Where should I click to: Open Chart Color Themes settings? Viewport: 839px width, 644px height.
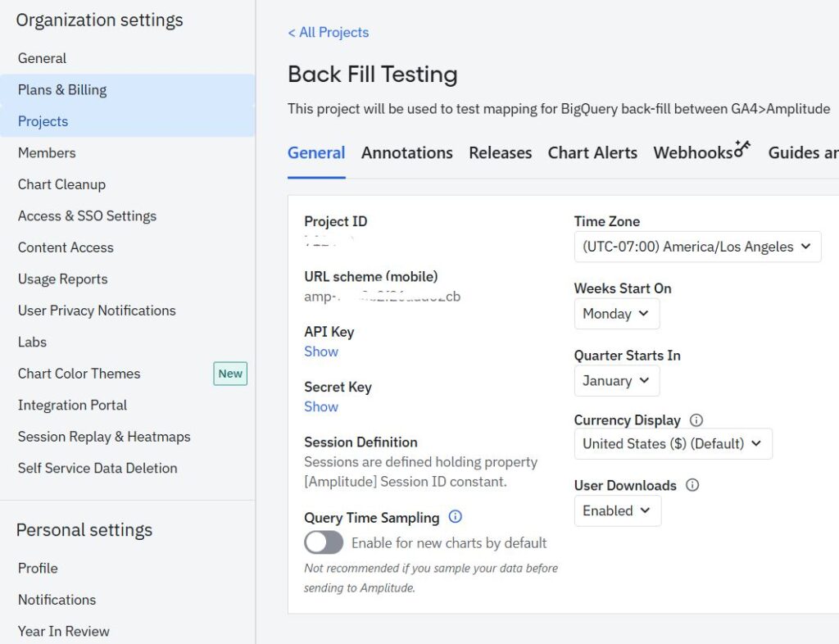(x=79, y=374)
